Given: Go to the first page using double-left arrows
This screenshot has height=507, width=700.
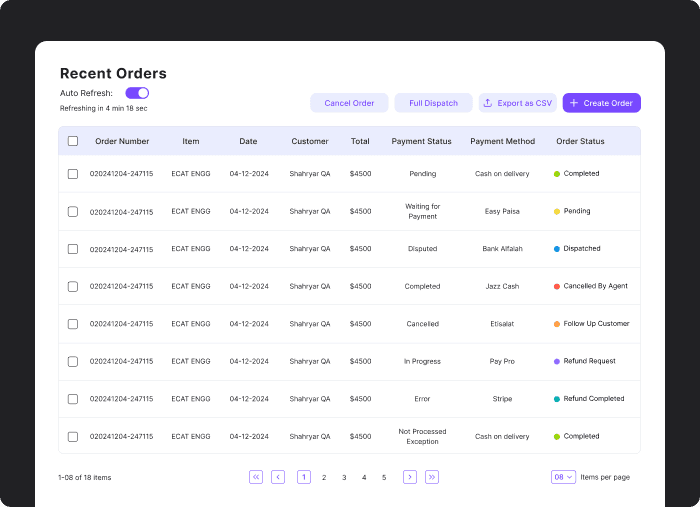Looking at the screenshot, I should pos(256,477).
